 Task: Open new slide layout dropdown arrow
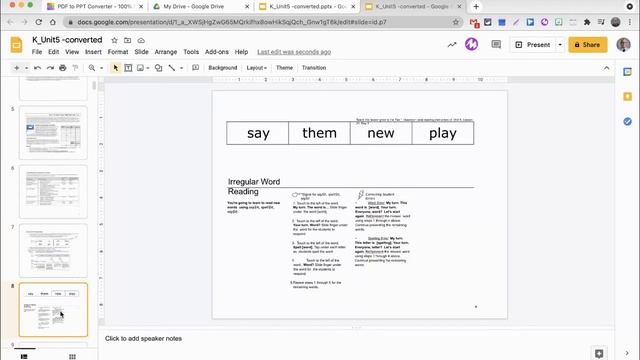[26, 68]
